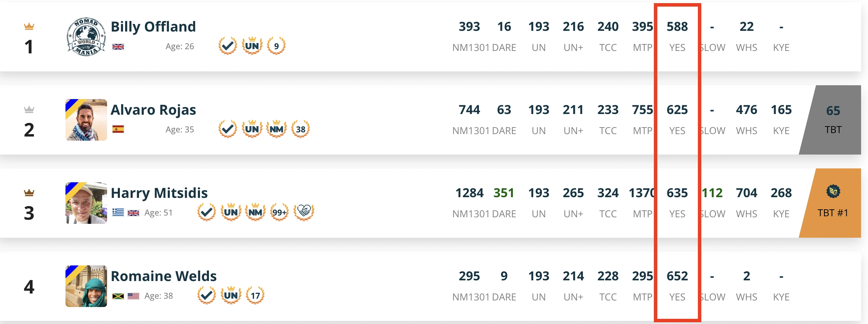Click Alvaro Rojas's NM crown badge

[276, 129]
